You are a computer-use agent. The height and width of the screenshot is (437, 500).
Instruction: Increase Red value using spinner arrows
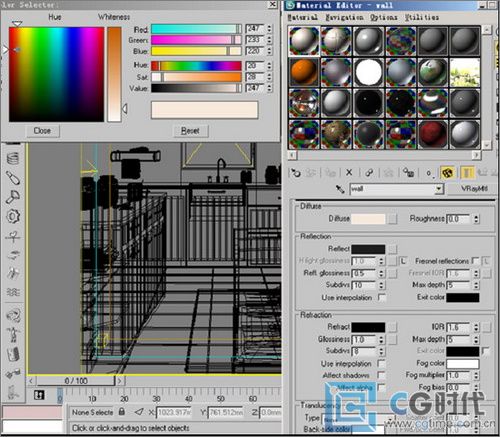point(269,26)
